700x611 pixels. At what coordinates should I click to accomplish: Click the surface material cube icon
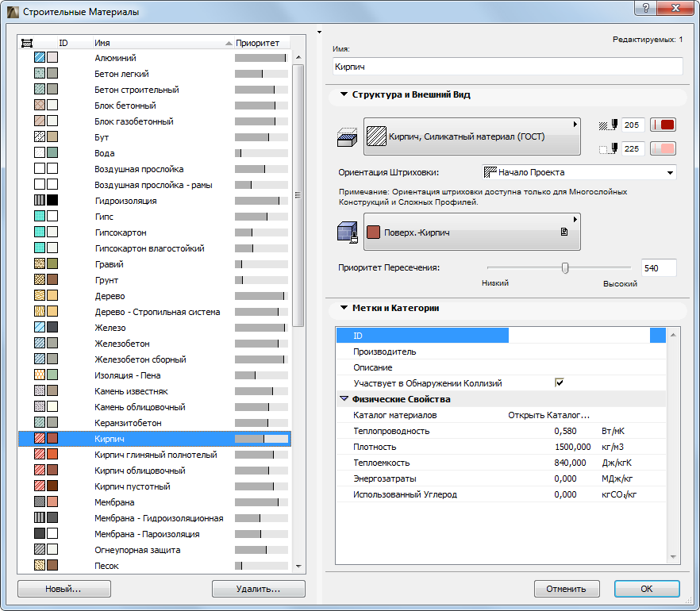[348, 232]
